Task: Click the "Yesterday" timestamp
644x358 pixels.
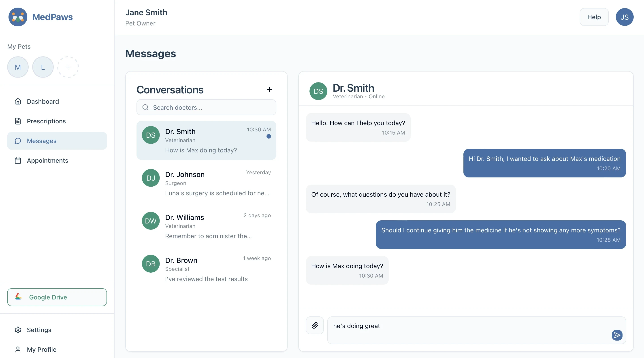Action: tap(258, 173)
